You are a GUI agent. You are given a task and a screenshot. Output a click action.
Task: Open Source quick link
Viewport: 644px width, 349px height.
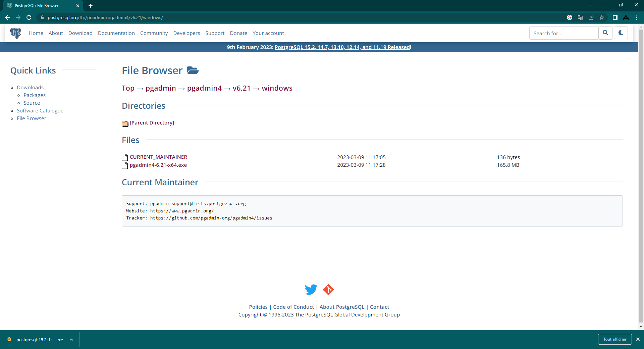[x=32, y=103]
